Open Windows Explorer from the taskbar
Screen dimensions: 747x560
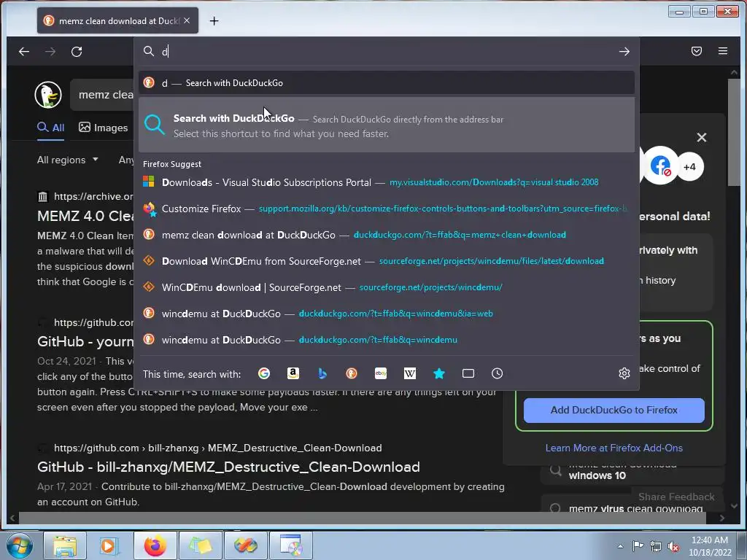pos(65,545)
